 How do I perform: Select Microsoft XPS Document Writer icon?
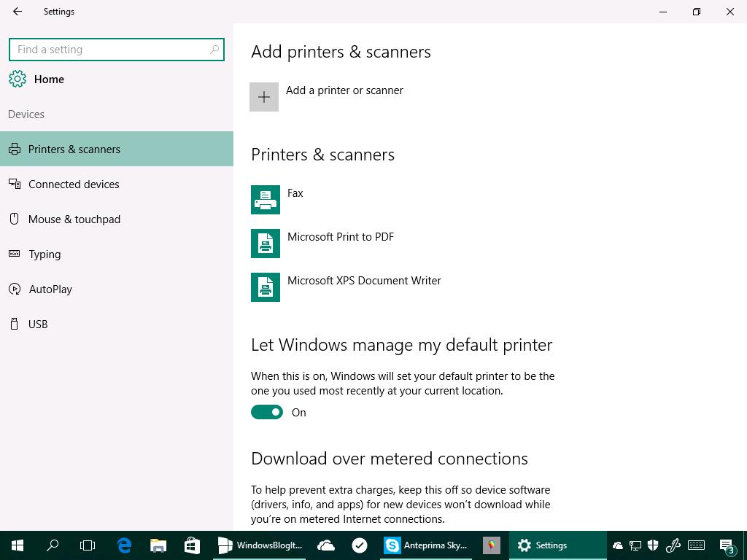click(x=266, y=287)
